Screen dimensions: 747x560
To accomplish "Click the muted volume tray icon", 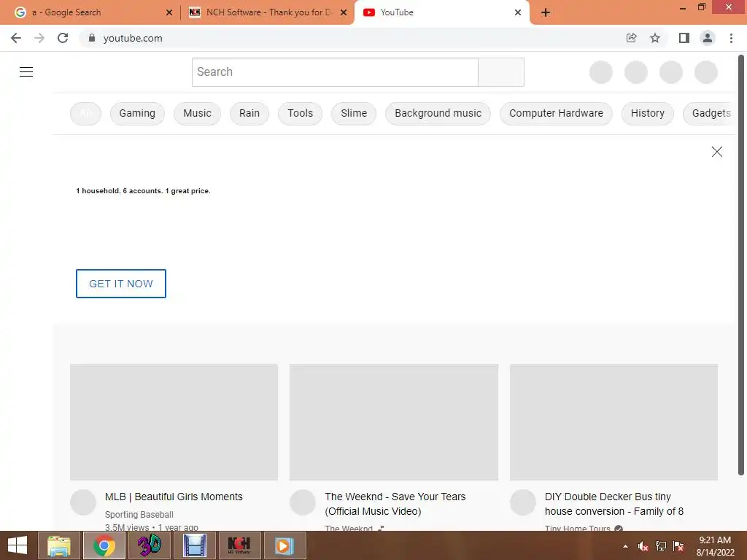I will pyautogui.click(x=643, y=547).
